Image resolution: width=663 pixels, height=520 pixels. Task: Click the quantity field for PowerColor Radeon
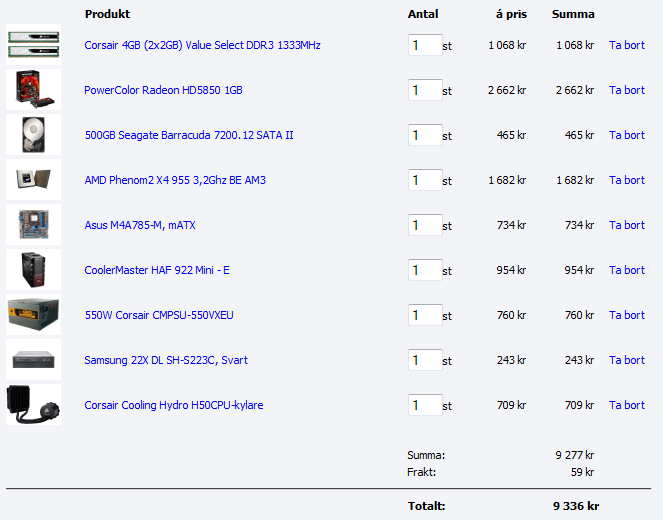(x=424, y=90)
